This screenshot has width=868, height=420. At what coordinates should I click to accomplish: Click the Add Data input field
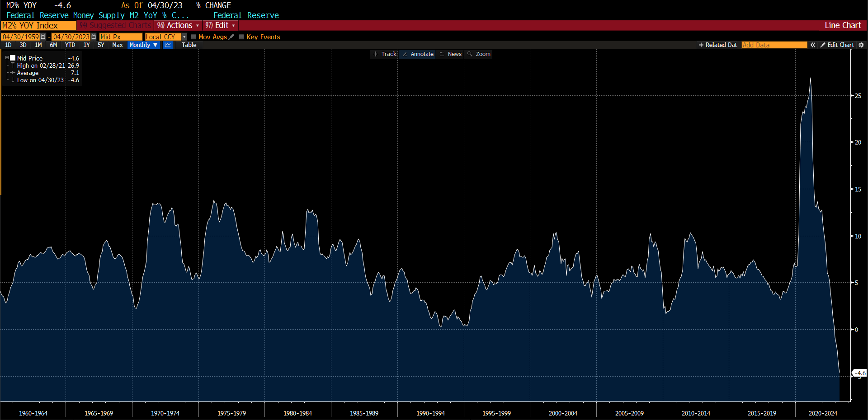pyautogui.click(x=774, y=45)
